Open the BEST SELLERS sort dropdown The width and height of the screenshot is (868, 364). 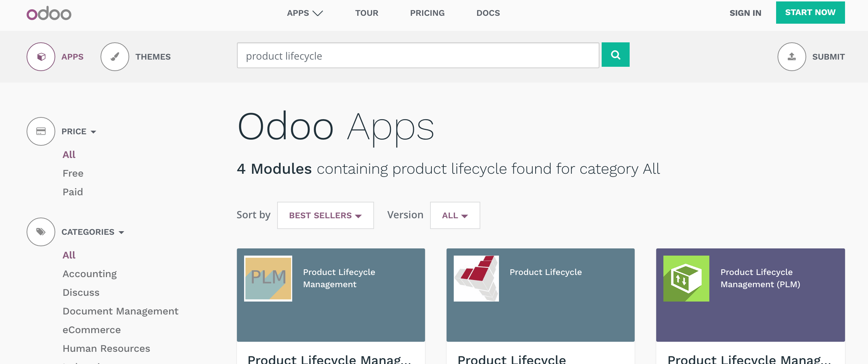325,215
